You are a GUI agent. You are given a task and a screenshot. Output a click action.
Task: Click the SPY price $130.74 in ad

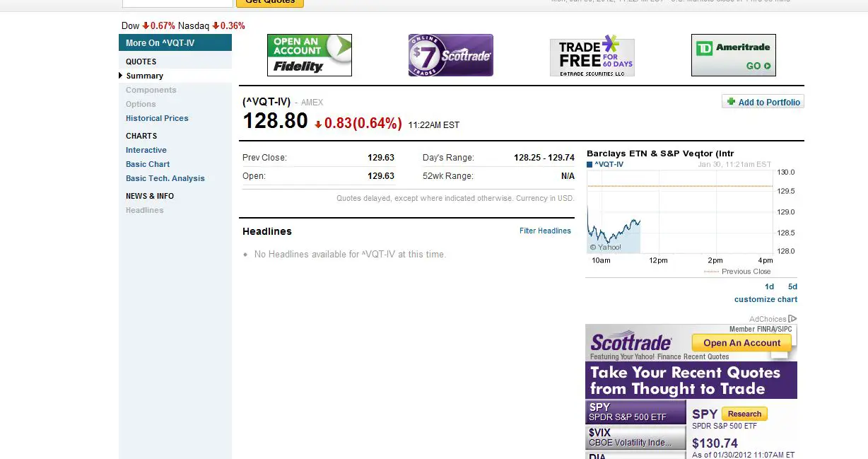tap(715, 443)
